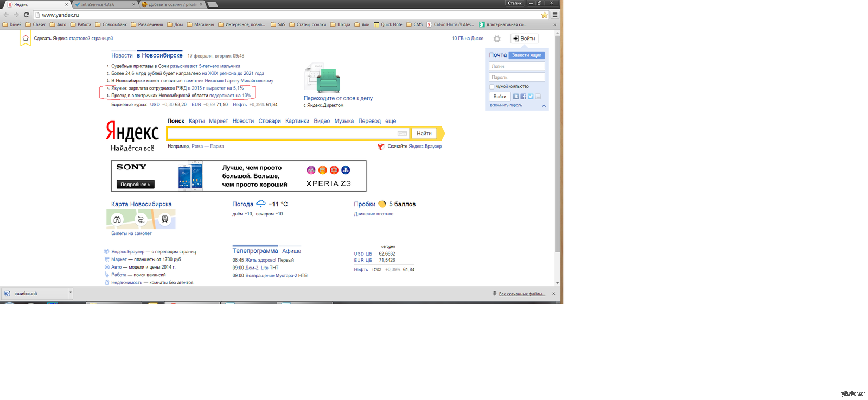Click the 'Подробнее >' Sony ad button

tap(136, 185)
